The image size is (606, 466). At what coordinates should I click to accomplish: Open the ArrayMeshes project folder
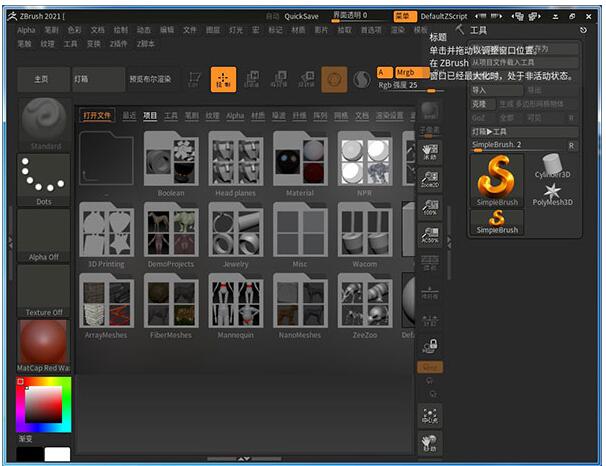tap(107, 301)
